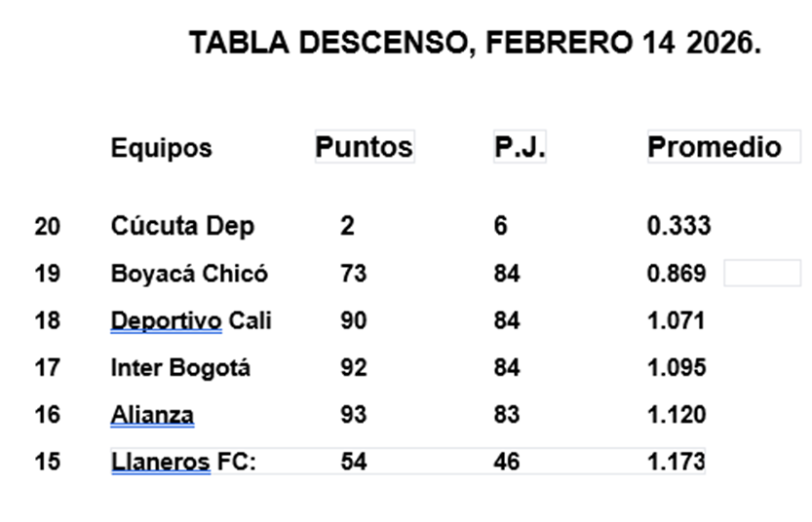Viewport: 812px width, 522px height.
Task: Select the Cúcuta Dep team name
Action: pyautogui.click(x=182, y=226)
